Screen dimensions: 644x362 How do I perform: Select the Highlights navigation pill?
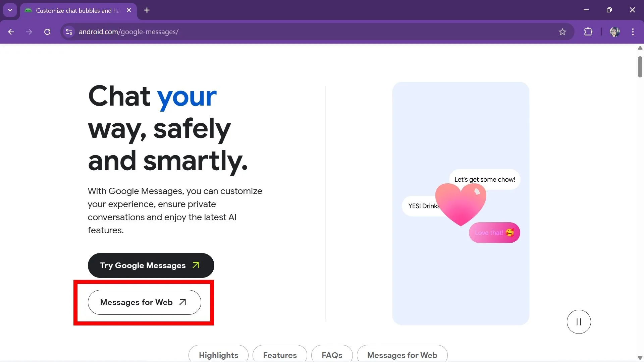(218, 355)
